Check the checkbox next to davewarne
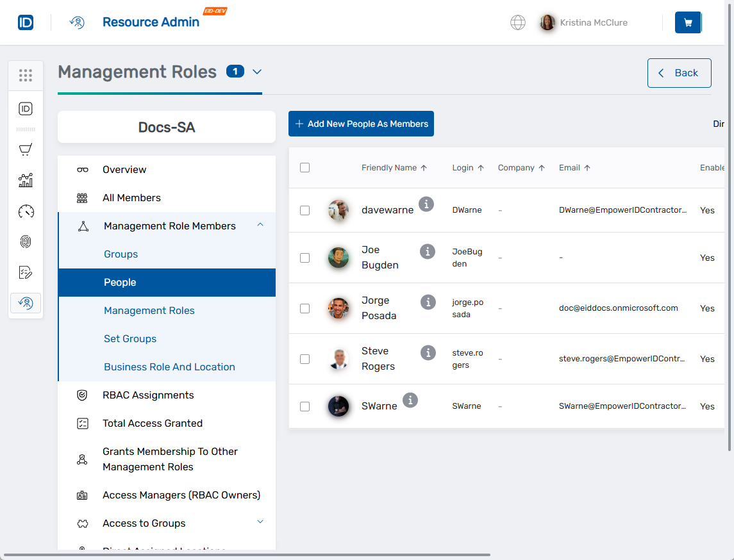Viewport: 734px width, 560px height. click(x=304, y=210)
